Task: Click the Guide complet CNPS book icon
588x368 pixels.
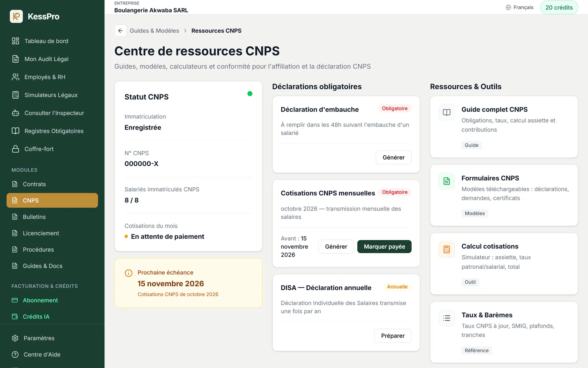Action: pos(447,112)
